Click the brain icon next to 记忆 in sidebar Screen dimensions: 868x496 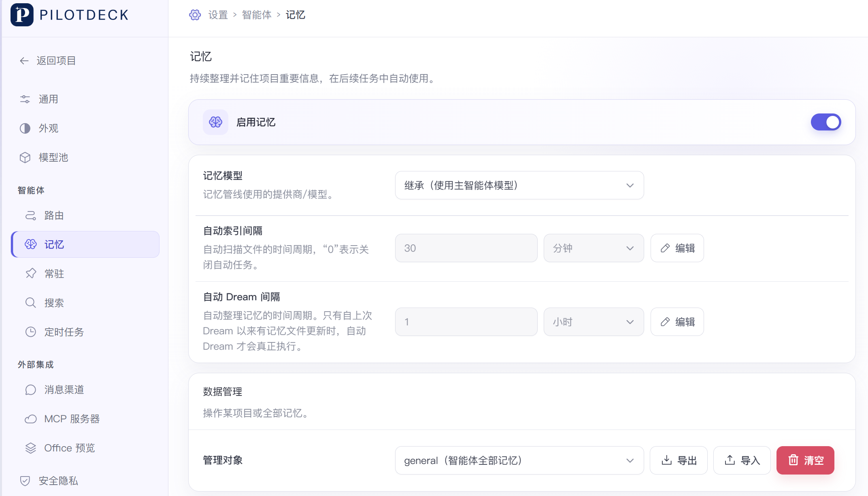click(x=31, y=244)
